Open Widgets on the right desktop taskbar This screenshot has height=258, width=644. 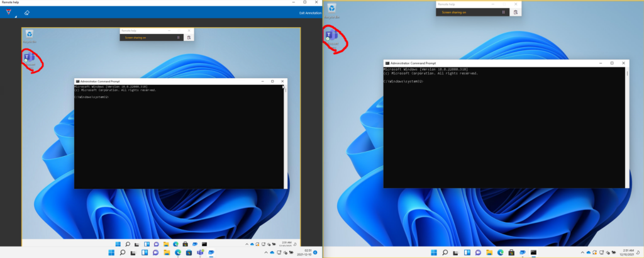(x=467, y=253)
